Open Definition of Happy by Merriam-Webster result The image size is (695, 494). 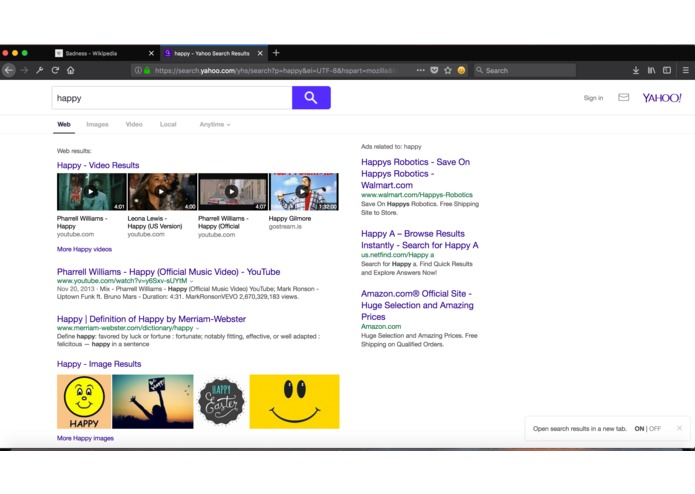tap(151, 319)
